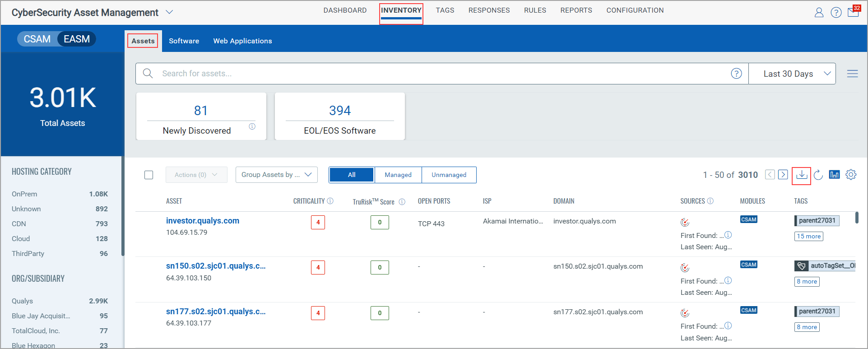
Task: Switch to EASM mode
Action: [x=77, y=39]
